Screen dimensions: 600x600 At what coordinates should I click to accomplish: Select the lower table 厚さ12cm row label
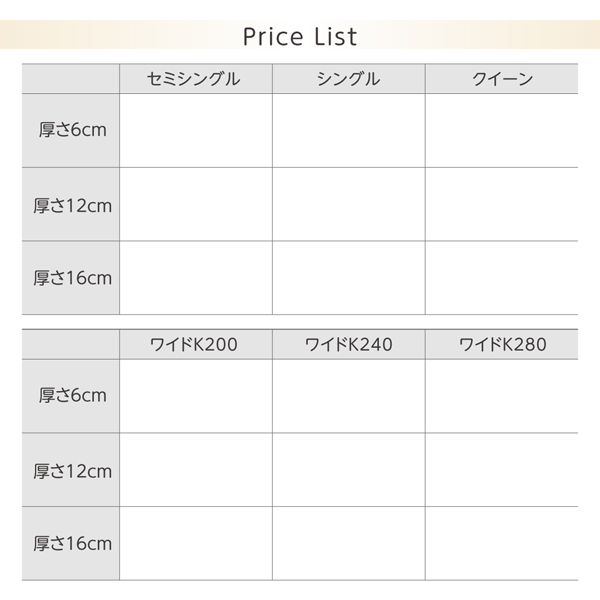point(72,470)
